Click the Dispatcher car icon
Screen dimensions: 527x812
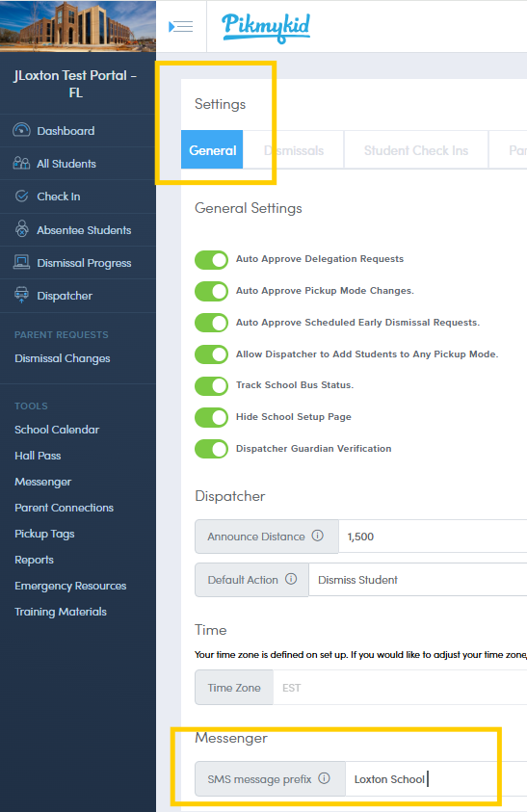[21, 295]
